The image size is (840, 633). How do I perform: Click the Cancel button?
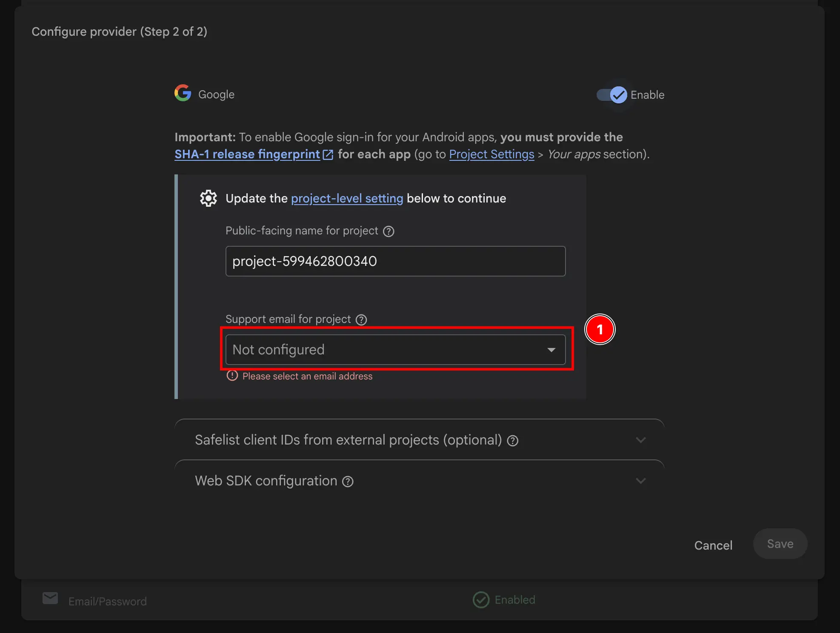point(713,545)
